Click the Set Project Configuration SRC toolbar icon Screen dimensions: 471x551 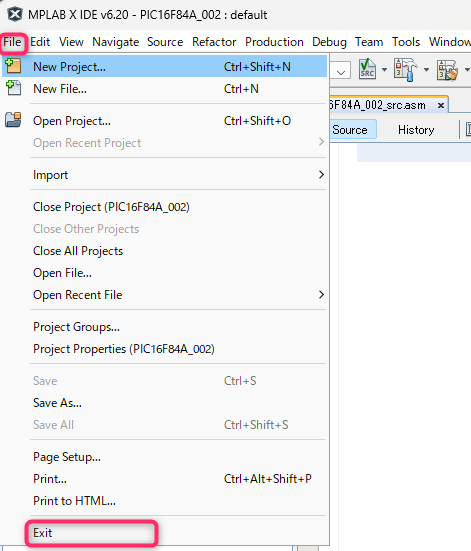[x=367, y=69]
